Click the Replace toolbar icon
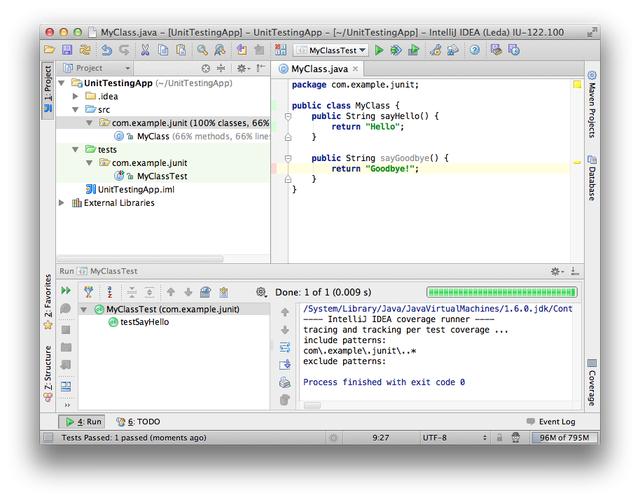640x500 pixels. click(x=220, y=50)
